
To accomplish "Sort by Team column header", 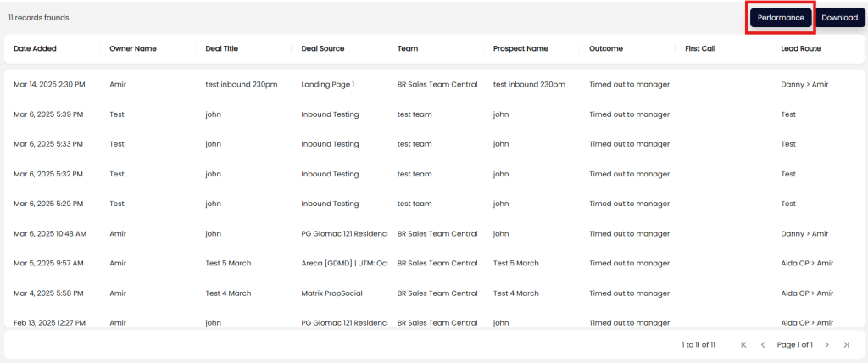I will (x=408, y=48).
